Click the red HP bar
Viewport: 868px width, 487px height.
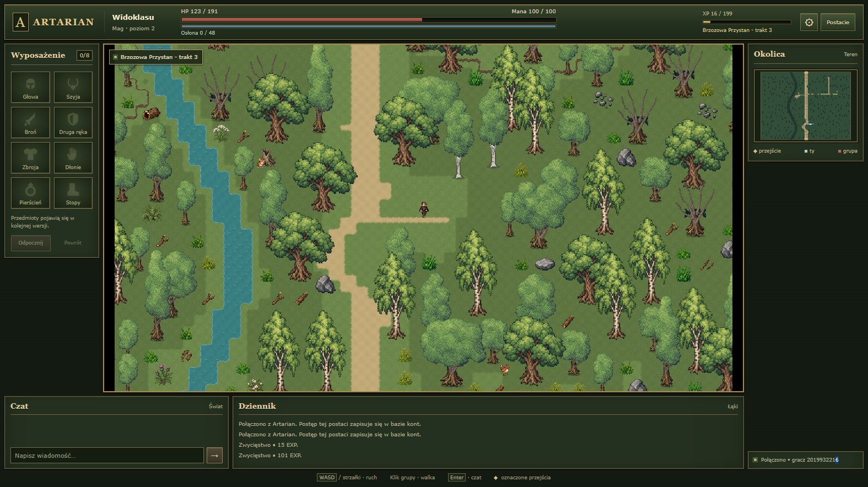click(368, 20)
